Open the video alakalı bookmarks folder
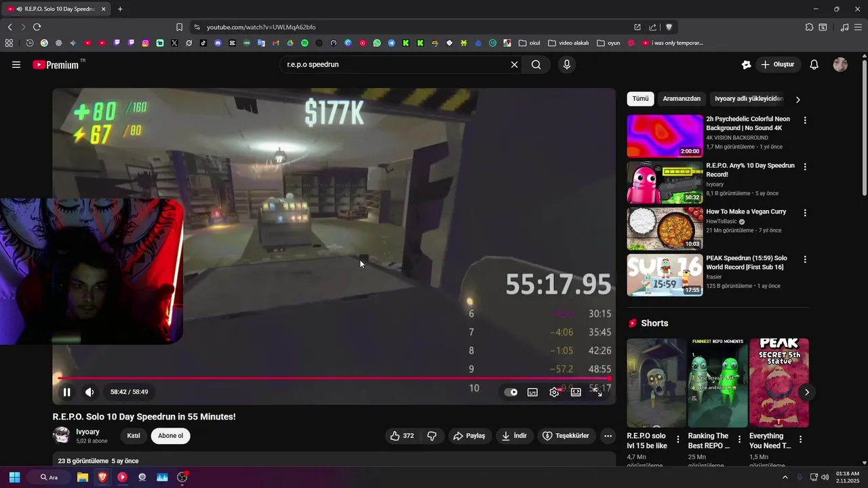Viewport: 868px width, 488px height. (x=568, y=43)
